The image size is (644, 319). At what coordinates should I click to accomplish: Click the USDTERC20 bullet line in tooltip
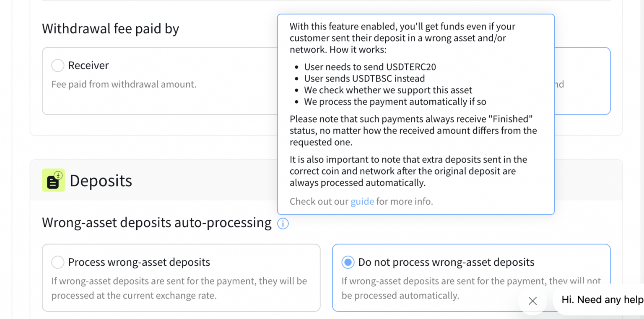point(371,67)
